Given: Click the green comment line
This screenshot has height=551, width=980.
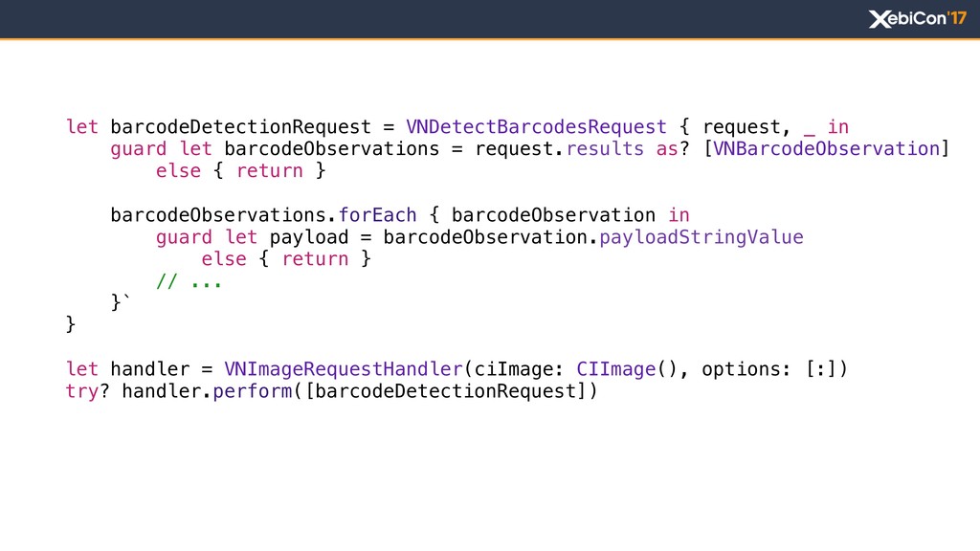Looking at the screenshot, I should click(x=189, y=282).
